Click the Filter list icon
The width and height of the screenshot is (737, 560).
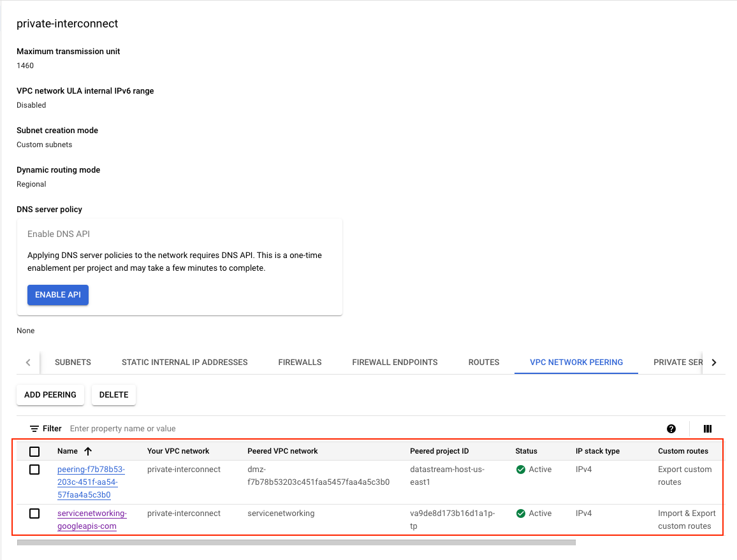pyautogui.click(x=34, y=429)
